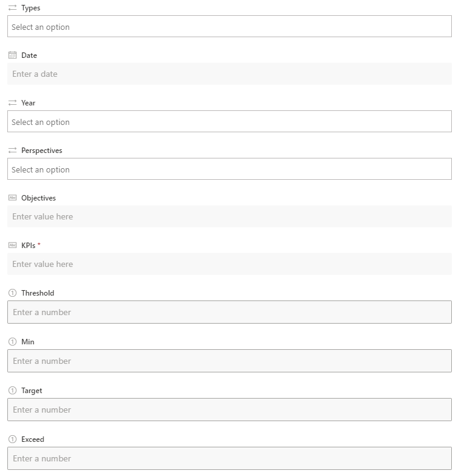Expand the Year option selector
This screenshot has width=461, height=476.
point(229,122)
